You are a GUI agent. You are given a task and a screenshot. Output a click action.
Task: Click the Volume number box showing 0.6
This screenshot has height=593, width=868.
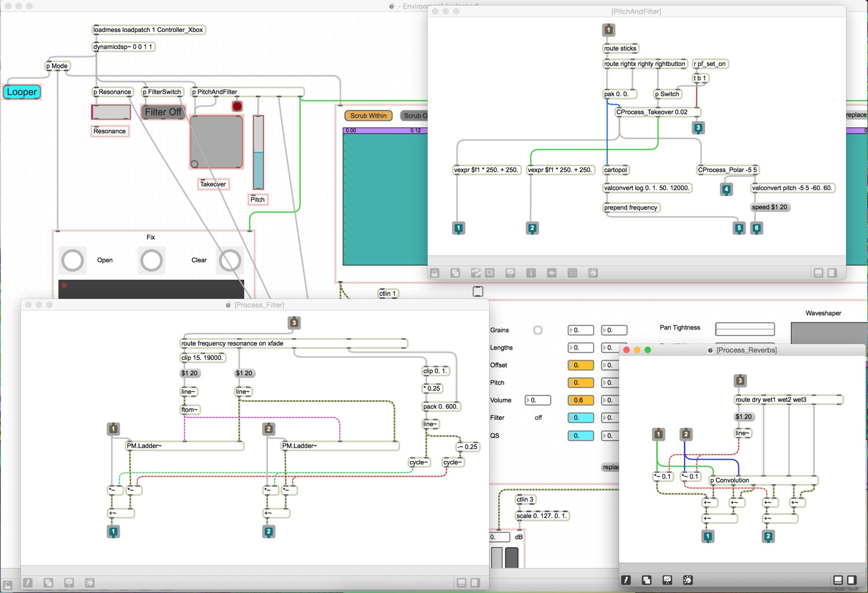click(x=580, y=400)
